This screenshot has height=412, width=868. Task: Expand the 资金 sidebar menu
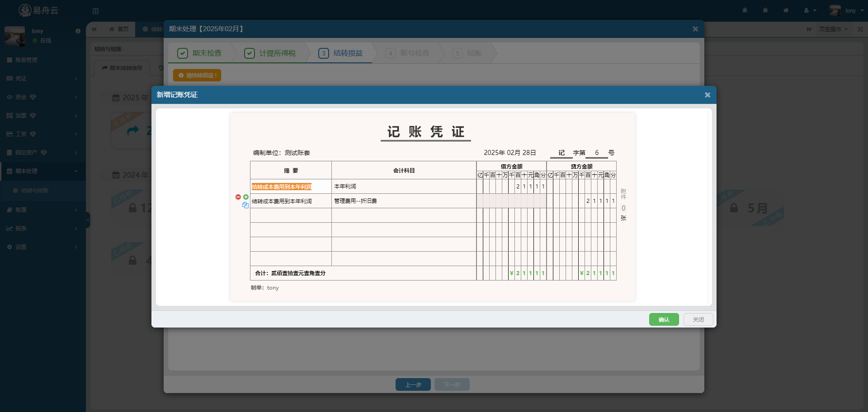[x=43, y=97]
